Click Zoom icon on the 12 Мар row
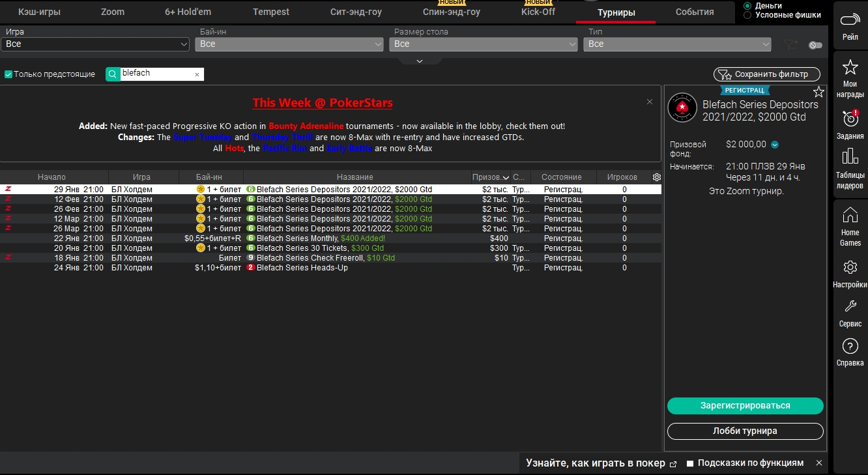Image resolution: width=868 pixels, height=475 pixels. (x=8, y=219)
